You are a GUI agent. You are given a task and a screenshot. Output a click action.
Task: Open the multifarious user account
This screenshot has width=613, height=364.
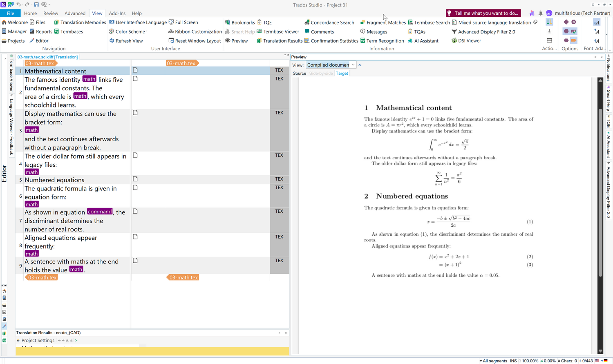(578, 13)
